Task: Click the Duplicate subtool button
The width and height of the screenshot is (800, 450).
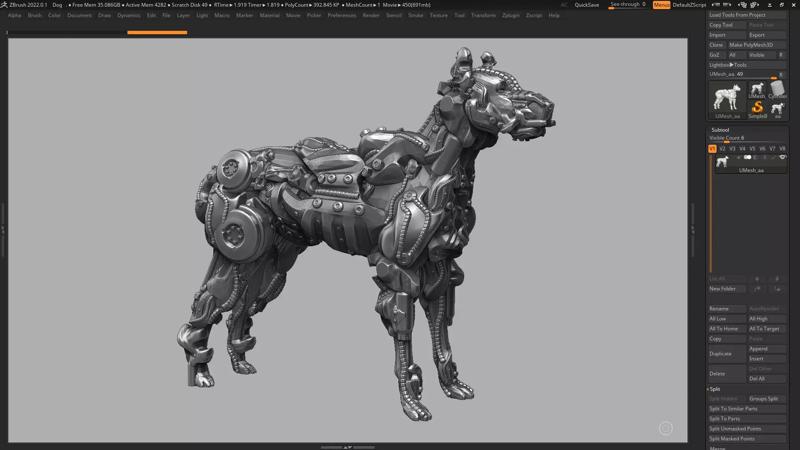Action: click(721, 354)
